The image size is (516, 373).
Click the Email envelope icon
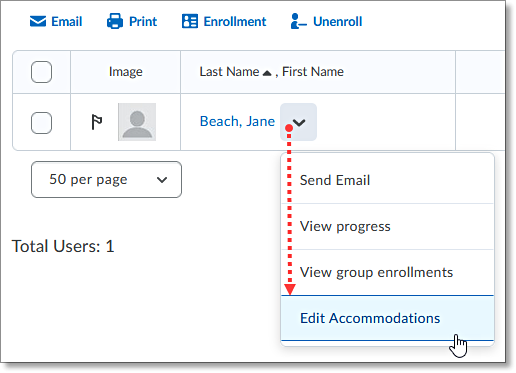(x=38, y=21)
